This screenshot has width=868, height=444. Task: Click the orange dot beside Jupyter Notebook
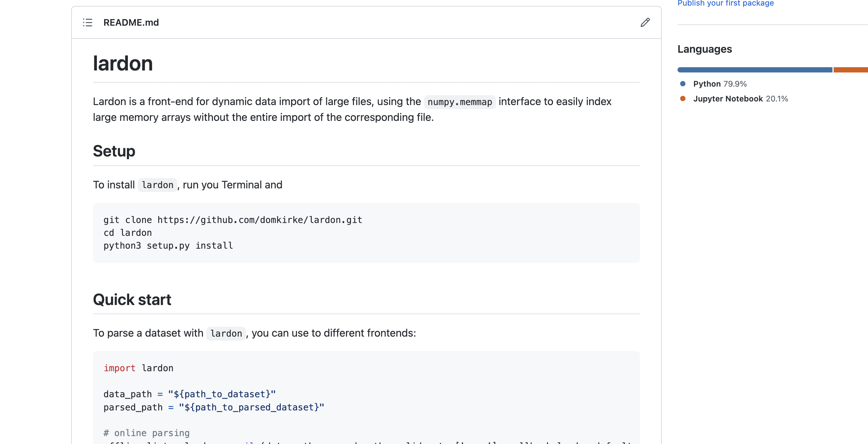(683, 98)
